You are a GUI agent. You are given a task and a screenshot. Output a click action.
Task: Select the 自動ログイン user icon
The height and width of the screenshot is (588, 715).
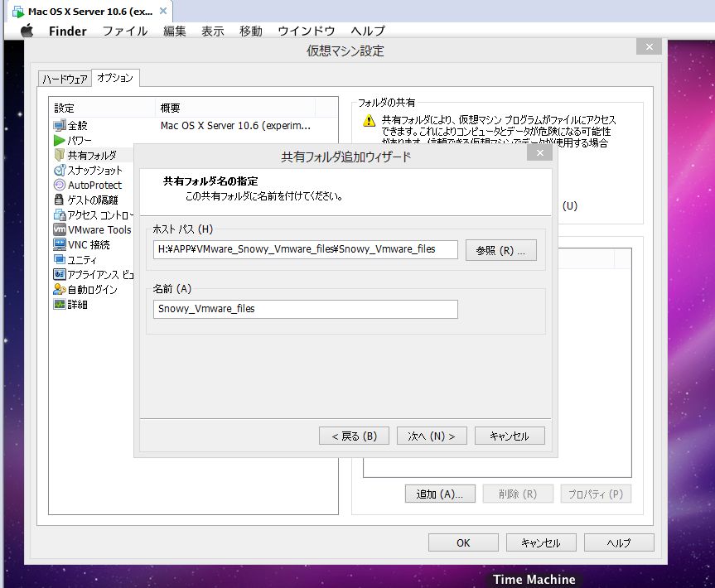(x=60, y=289)
